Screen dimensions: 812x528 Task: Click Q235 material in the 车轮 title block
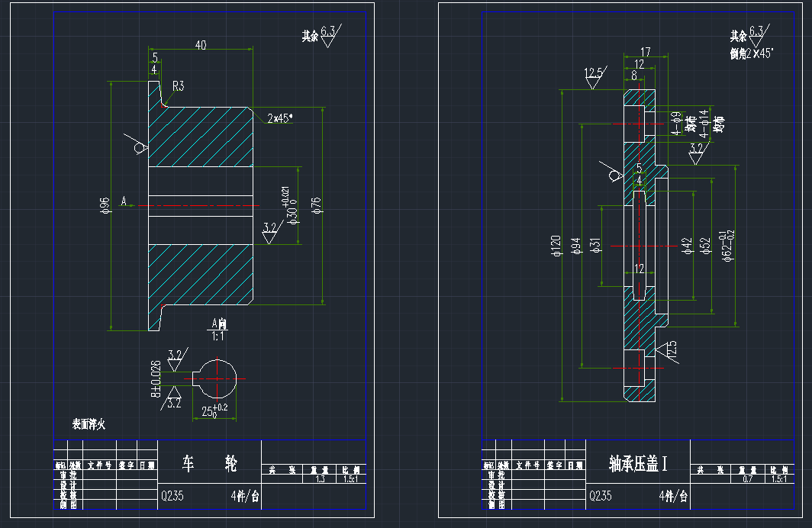(172, 496)
